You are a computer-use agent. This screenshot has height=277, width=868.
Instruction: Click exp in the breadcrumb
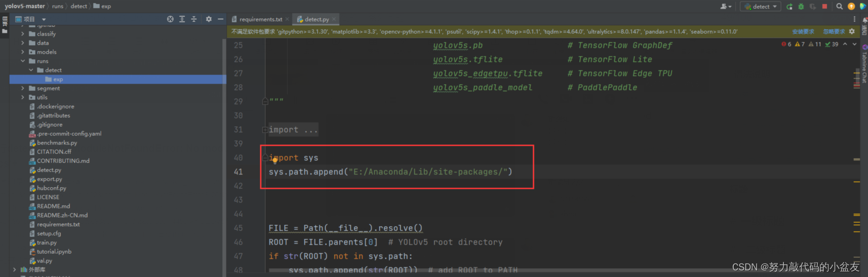click(102, 6)
